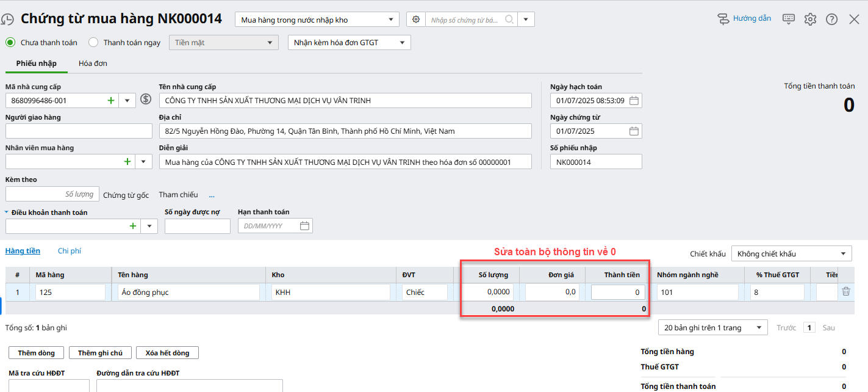This screenshot has height=392, width=868.
Task: Select the Thanh toán ngay radio button
Action: tap(93, 43)
